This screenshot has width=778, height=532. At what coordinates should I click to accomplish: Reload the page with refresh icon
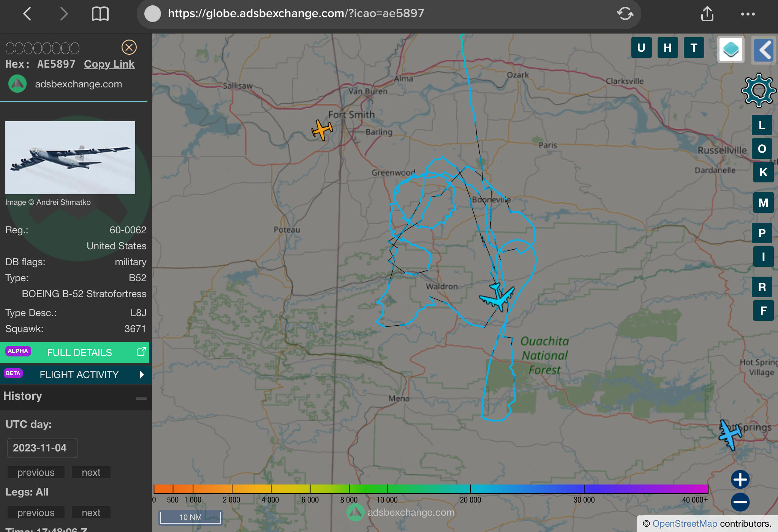(625, 14)
